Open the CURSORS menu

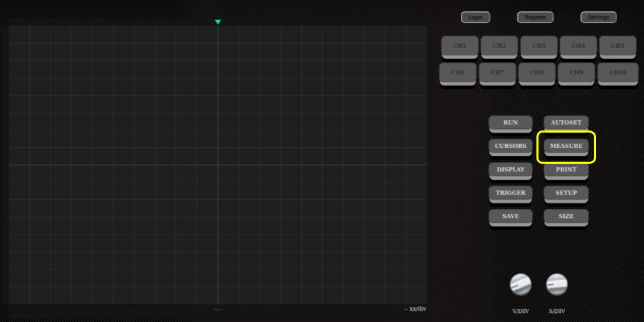point(511,146)
